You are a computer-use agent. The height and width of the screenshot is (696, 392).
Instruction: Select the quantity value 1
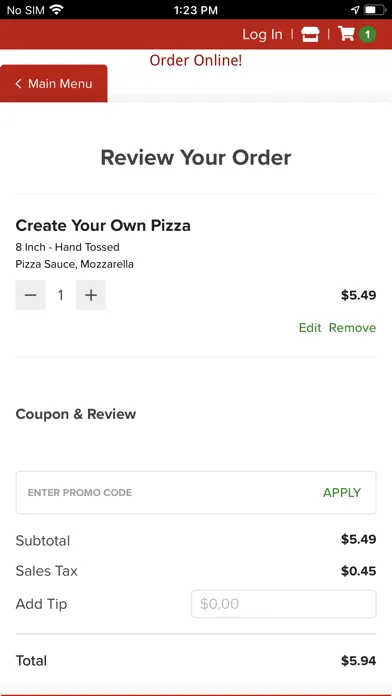tap(60, 295)
